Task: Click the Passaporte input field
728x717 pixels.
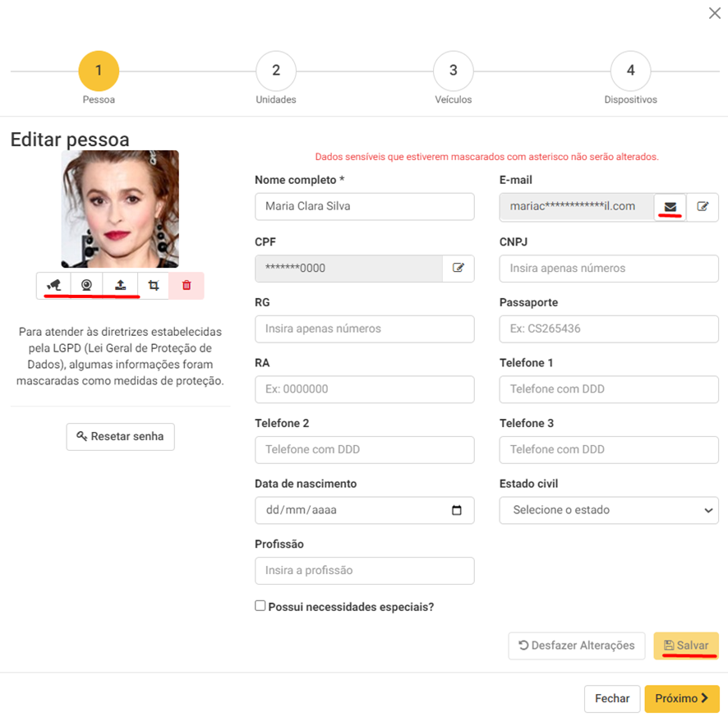Action: click(609, 329)
